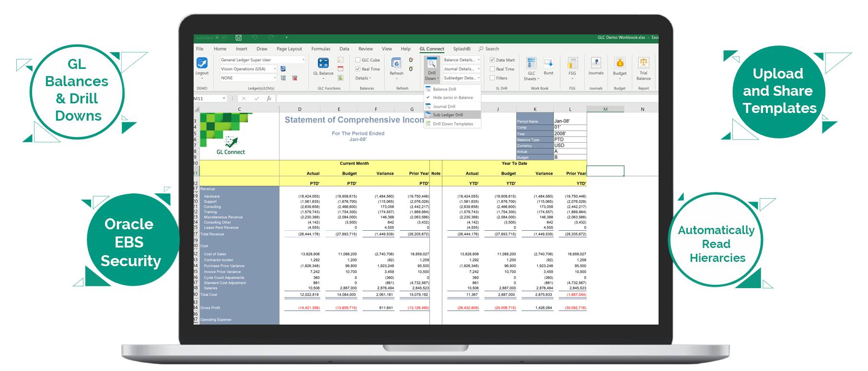The height and width of the screenshot is (371, 868).
Task: Click the USD currency cell
Action: 570,145
